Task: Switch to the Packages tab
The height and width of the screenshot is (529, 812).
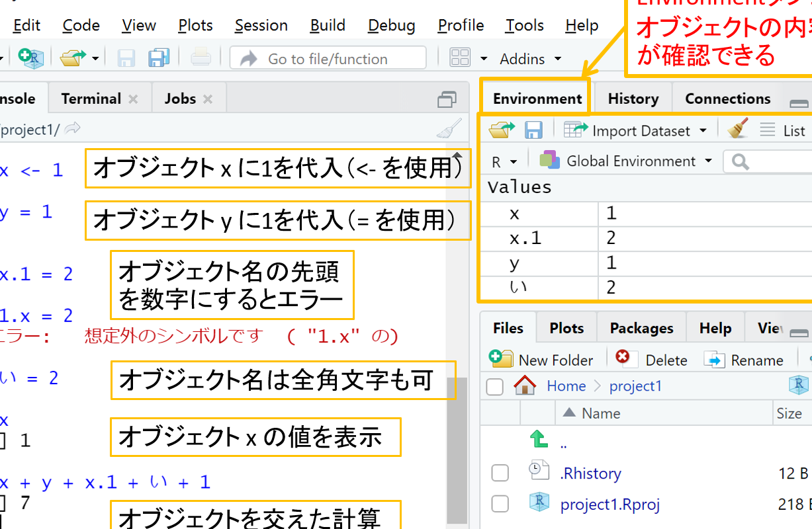Action: coord(641,327)
